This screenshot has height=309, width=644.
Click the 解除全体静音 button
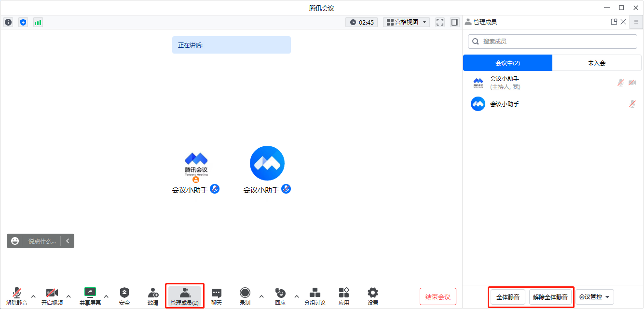pos(550,297)
